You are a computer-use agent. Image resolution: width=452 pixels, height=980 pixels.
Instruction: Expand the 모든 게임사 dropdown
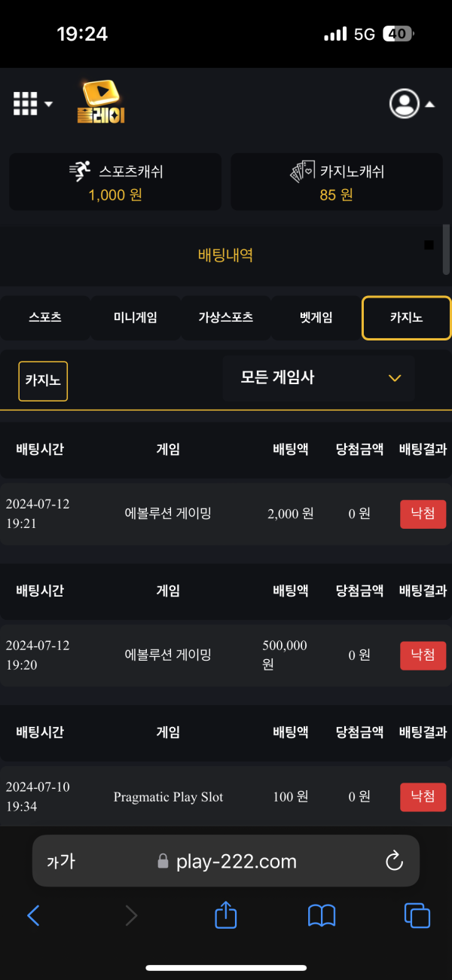pyautogui.click(x=319, y=378)
